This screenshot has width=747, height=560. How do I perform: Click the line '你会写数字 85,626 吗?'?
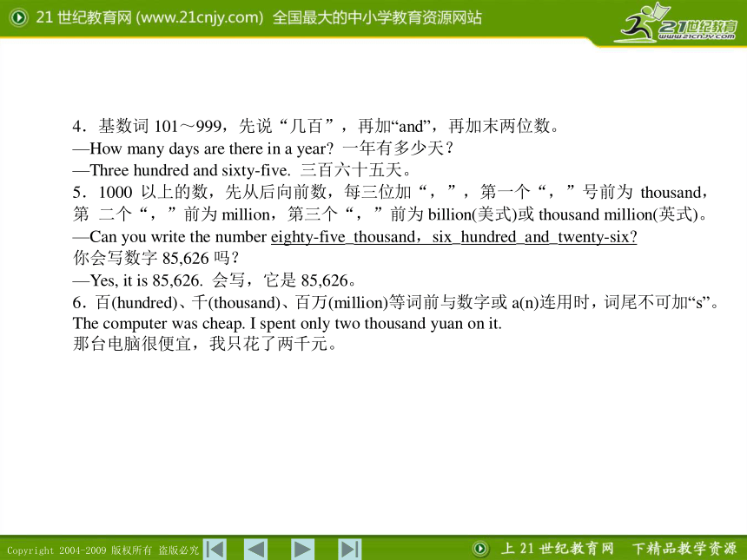tap(155, 258)
